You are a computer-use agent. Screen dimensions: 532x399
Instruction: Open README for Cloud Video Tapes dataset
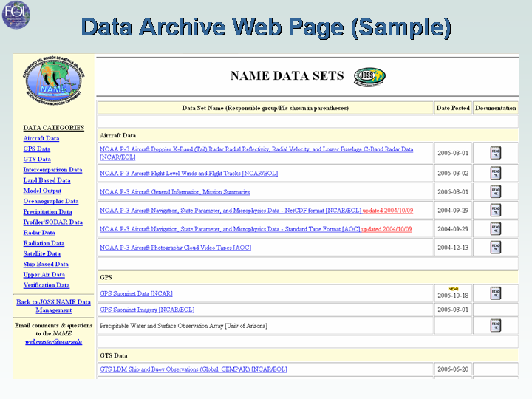click(x=495, y=248)
